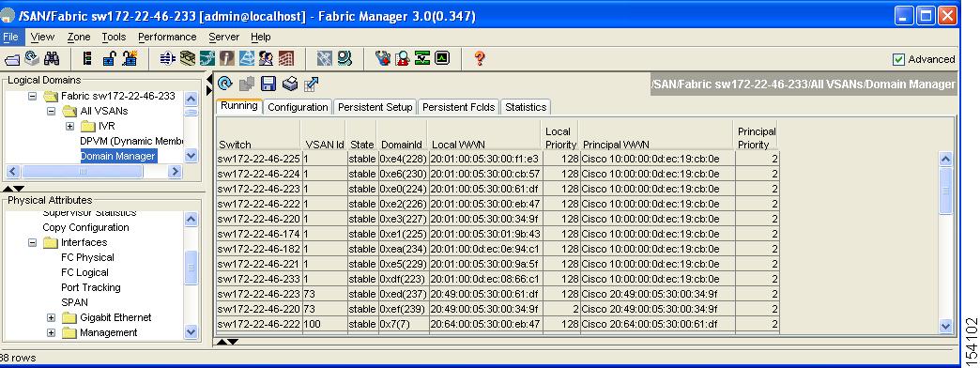Click the stethoscope health check icon
Image resolution: width=980 pixels, height=368 pixels.
click(382, 59)
